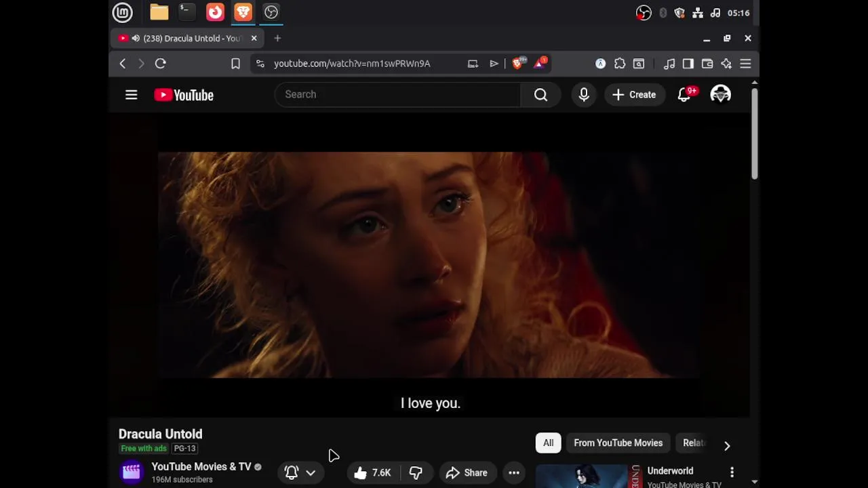
Task: Expand the subscription notification bell dropdown
Action: 300,473
